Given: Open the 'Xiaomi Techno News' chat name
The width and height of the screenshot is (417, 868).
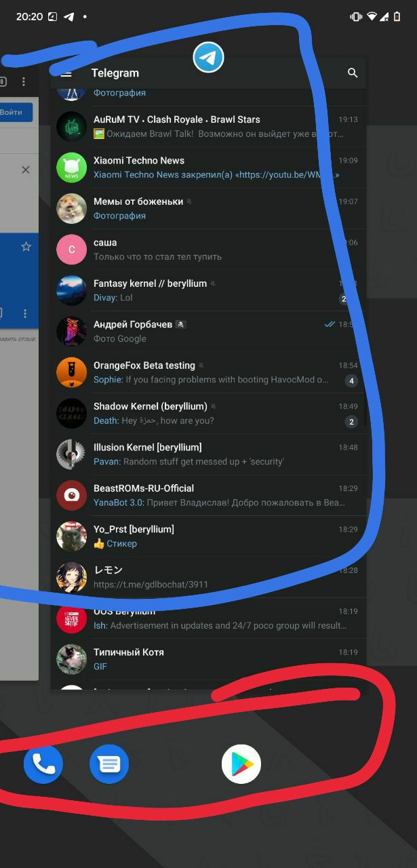Looking at the screenshot, I should (x=139, y=160).
